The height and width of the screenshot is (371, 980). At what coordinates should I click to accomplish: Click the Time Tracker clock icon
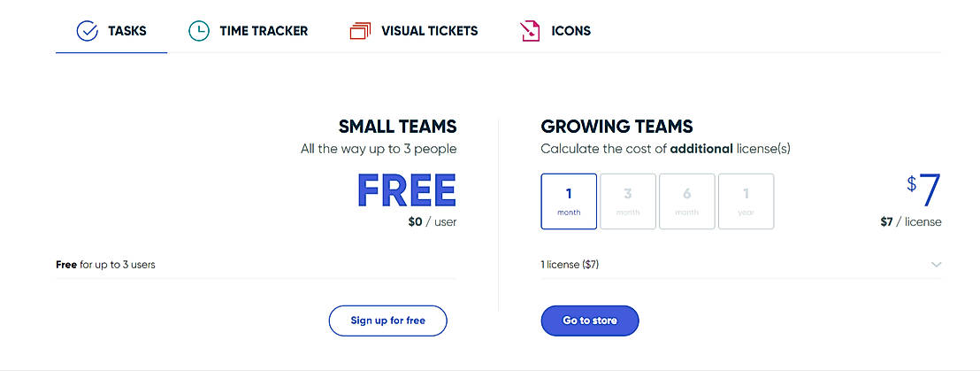[x=199, y=31]
